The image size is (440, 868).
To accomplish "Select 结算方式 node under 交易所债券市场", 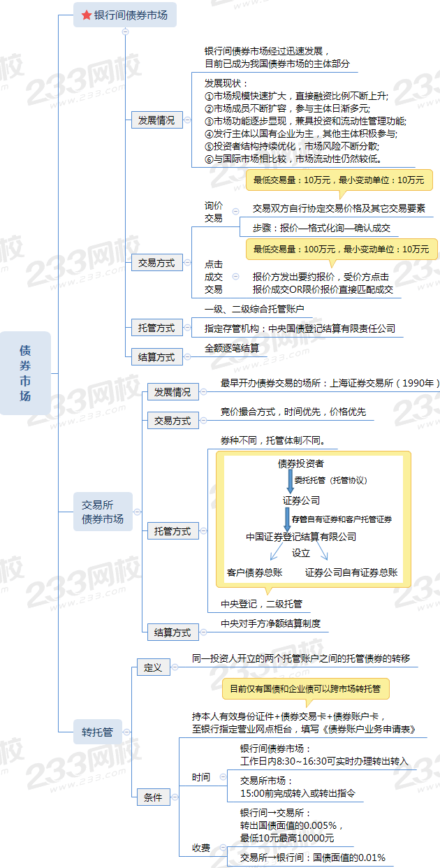I will tap(173, 632).
